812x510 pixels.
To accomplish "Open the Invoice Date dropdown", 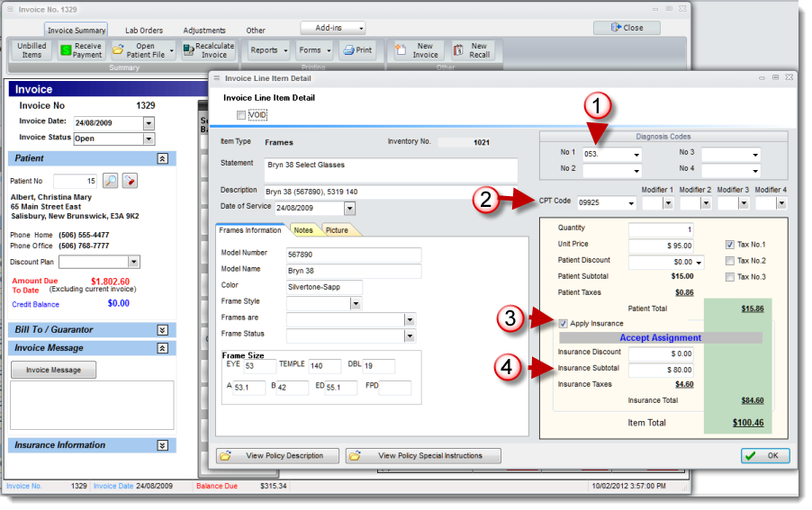I will point(149,123).
